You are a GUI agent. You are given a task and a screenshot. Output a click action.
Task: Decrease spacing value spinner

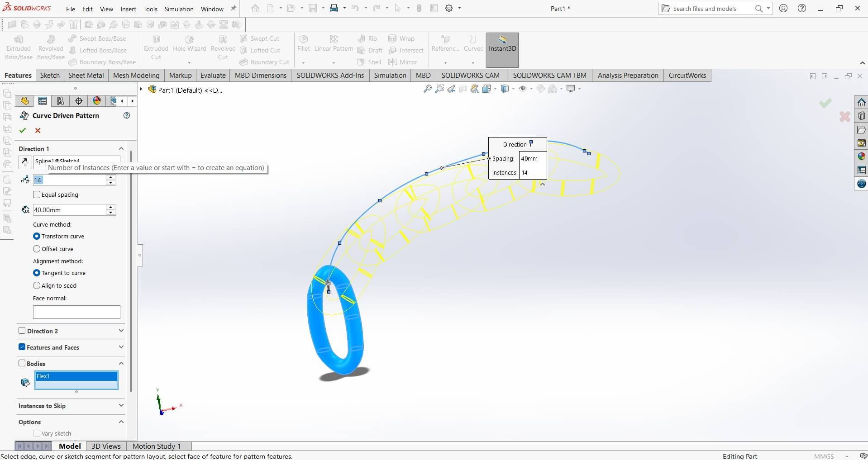[111, 213]
